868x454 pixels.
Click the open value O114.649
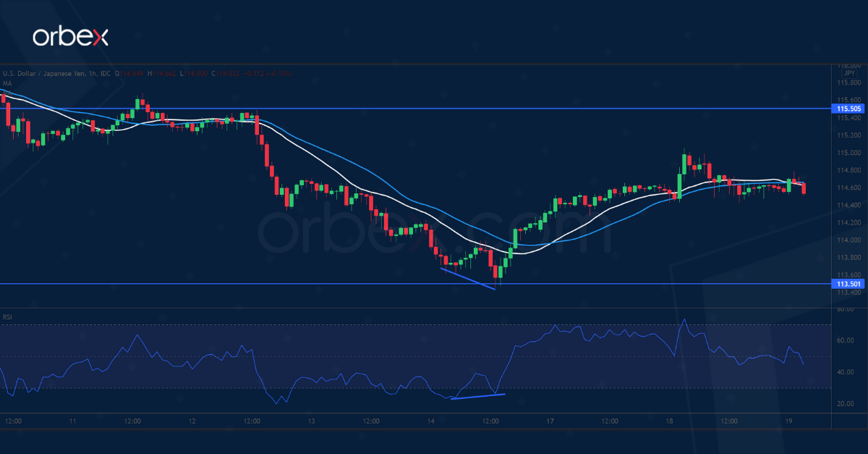[x=130, y=73]
